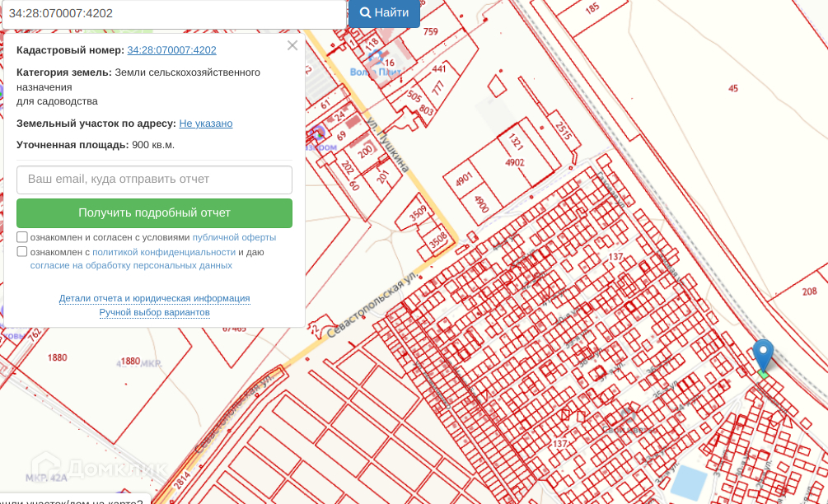Open согласие на обработку персональных данных link

pyautogui.click(x=131, y=265)
